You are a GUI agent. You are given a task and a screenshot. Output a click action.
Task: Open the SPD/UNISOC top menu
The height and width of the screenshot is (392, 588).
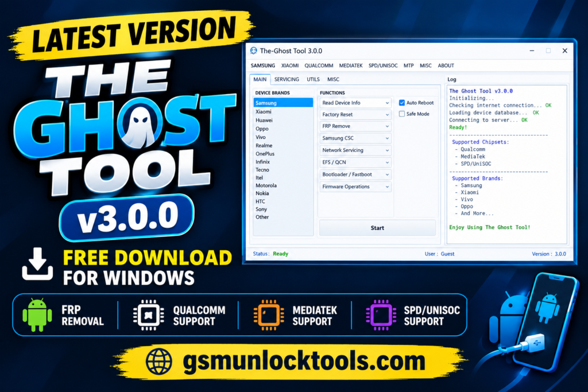tap(383, 65)
